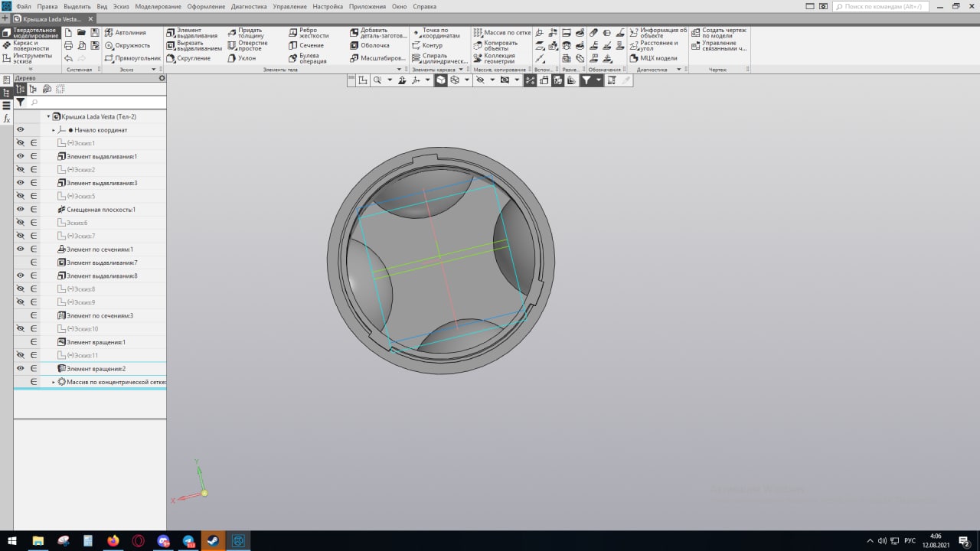Select Твердотельное моделирование toolset
The width and height of the screenshot is (980, 551).
[x=30, y=33]
